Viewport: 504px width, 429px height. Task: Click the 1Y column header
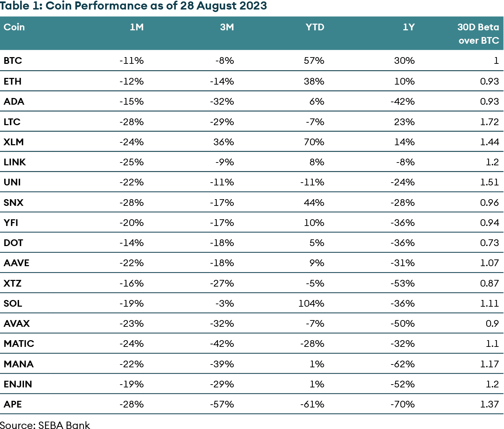pos(408,27)
